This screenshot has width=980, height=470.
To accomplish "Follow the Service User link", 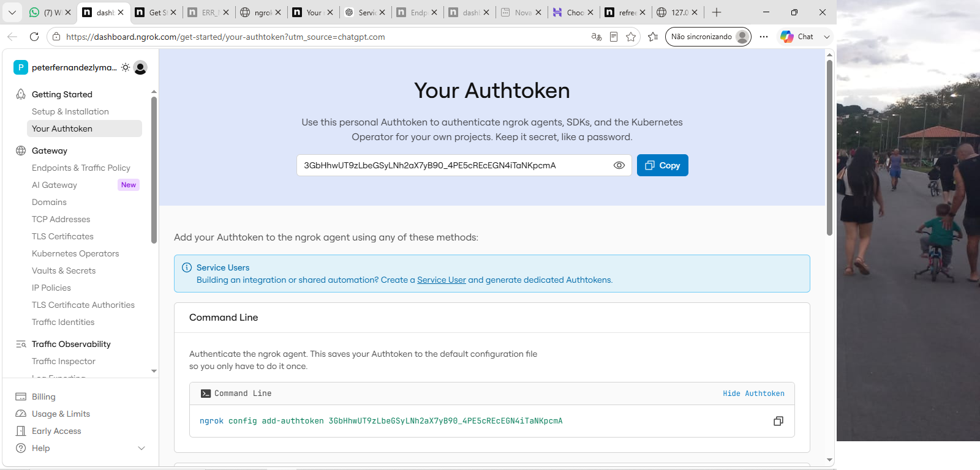I will point(442,280).
